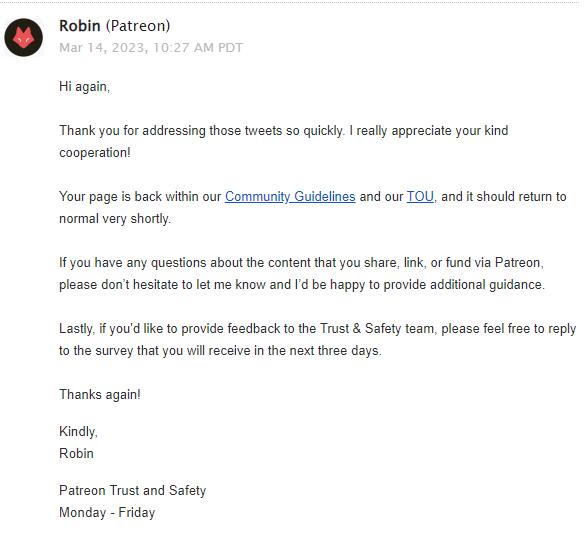Image resolution: width=587 pixels, height=546 pixels.
Task: Click the 'Your page is back within' text
Action: [x=140, y=197]
